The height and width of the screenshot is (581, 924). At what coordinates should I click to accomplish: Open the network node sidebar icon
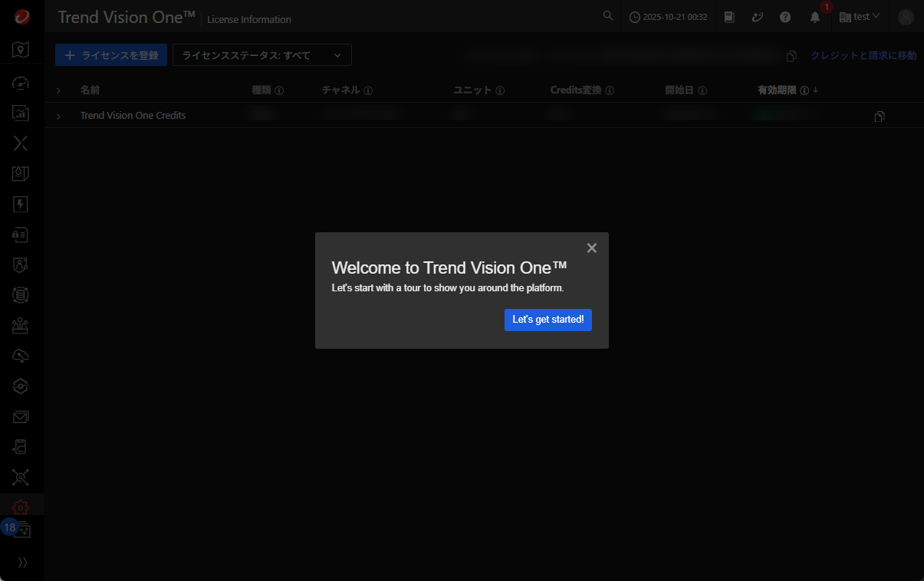pyautogui.click(x=21, y=478)
